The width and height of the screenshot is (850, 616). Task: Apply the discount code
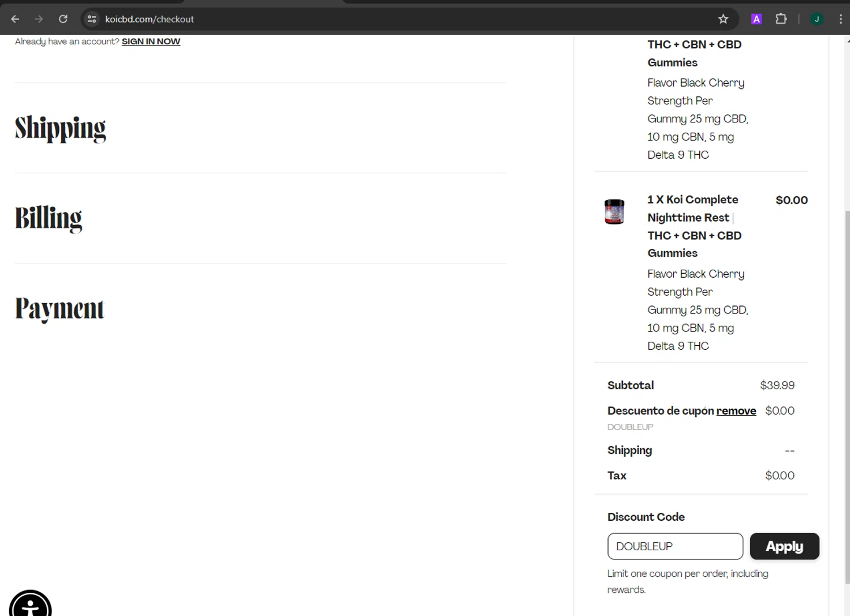click(784, 546)
